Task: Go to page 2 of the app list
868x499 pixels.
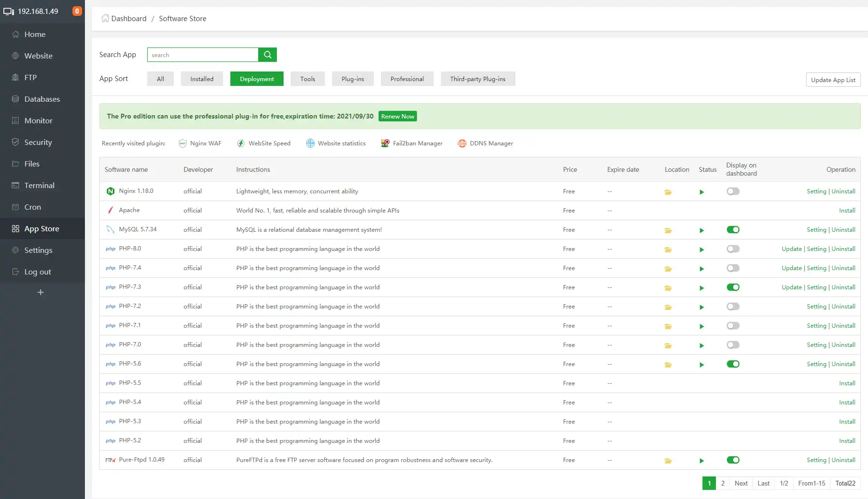Action: (723, 484)
